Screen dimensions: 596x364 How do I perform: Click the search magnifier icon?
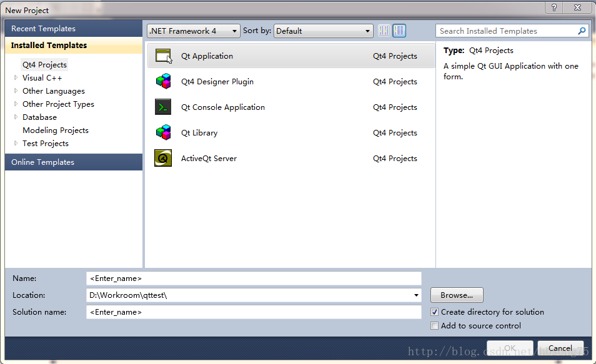pyautogui.click(x=582, y=31)
